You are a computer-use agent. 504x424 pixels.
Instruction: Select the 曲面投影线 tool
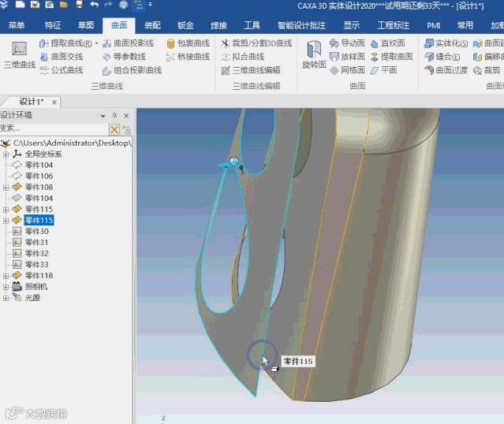(x=128, y=43)
